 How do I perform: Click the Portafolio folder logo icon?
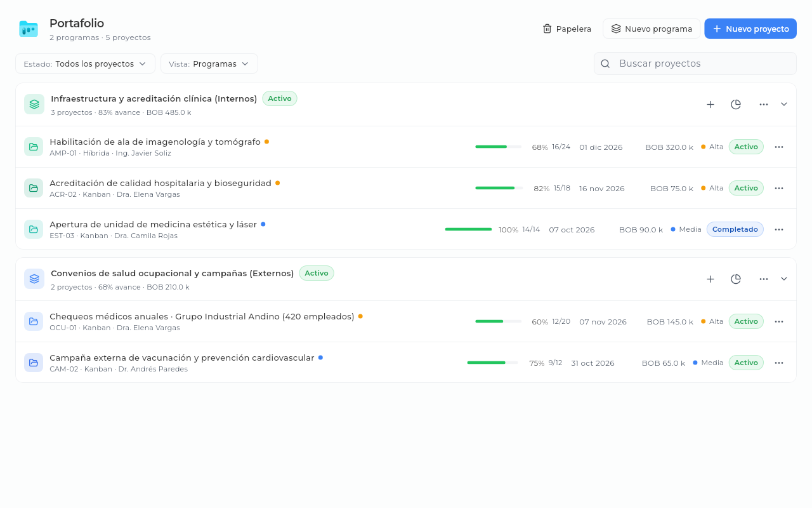coord(29,29)
